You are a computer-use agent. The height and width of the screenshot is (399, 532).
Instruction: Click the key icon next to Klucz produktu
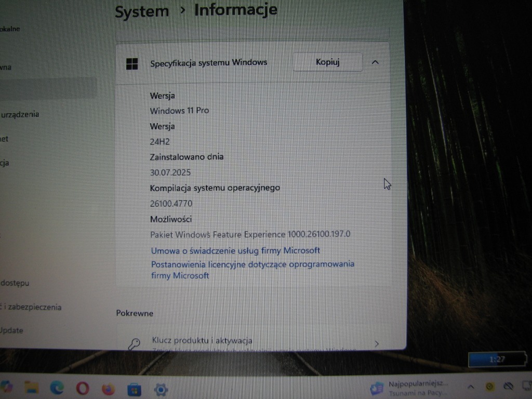tap(134, 344)
